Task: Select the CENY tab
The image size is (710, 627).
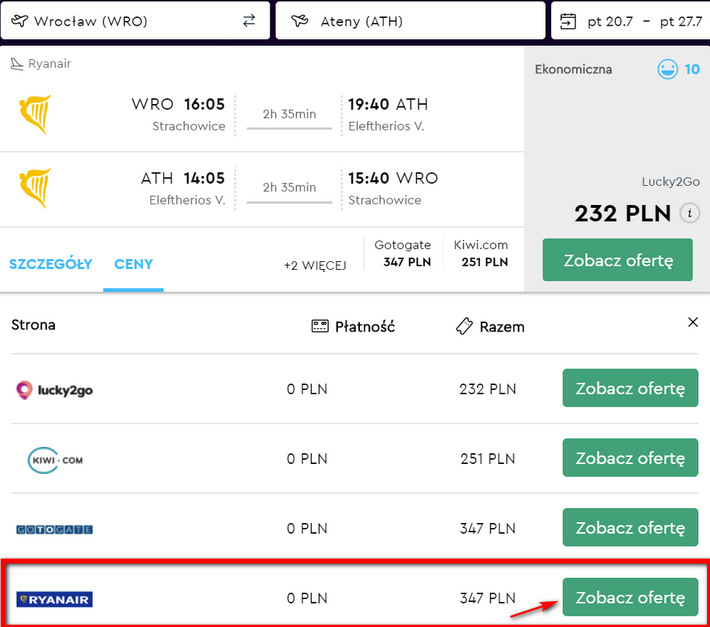Action: coord(134,264)
